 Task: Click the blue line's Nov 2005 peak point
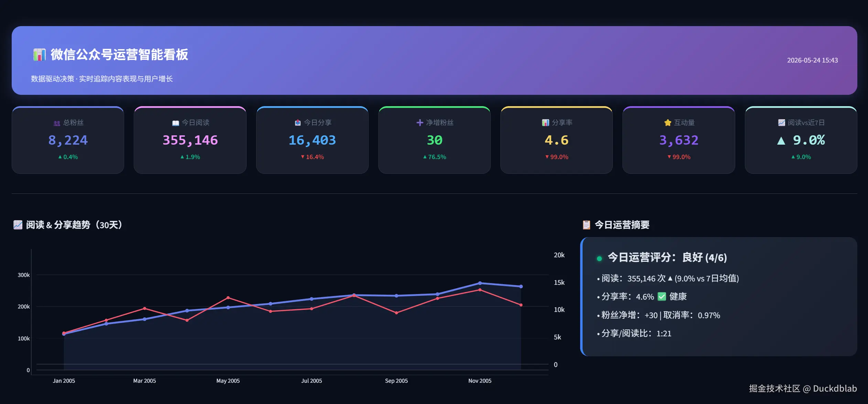point(480,283)
